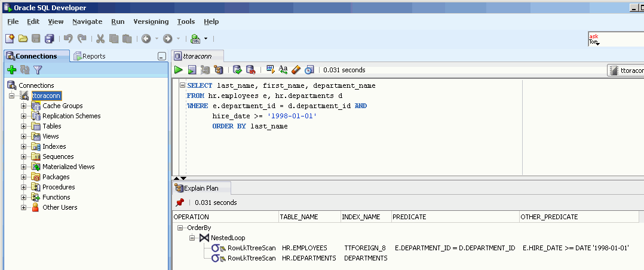This screenshot has height=270, width=644.
Task: Open the Versioning menu
Action: point(151,22)
